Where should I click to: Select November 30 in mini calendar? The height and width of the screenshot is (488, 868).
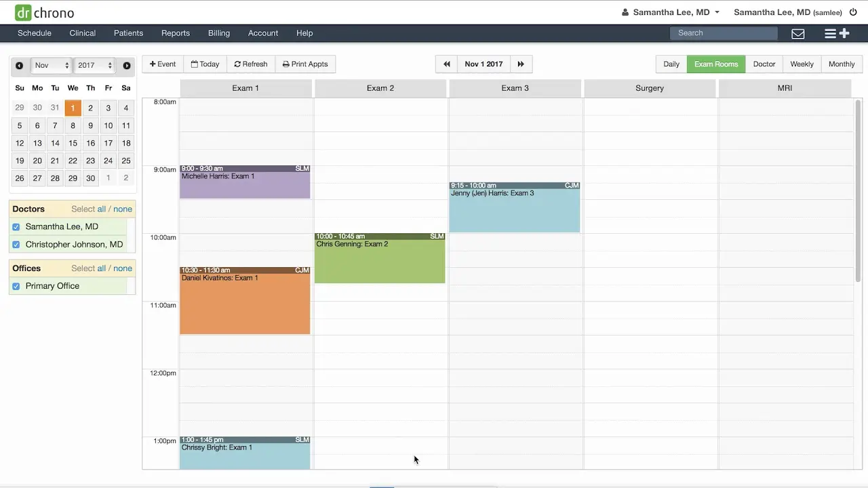90,178
